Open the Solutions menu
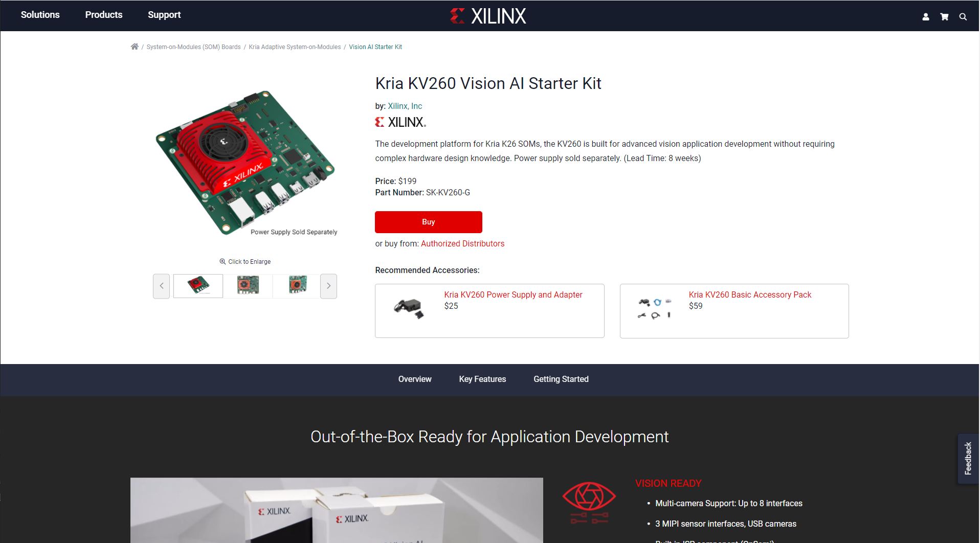980x543 pixels. click(x=40, y=15)
